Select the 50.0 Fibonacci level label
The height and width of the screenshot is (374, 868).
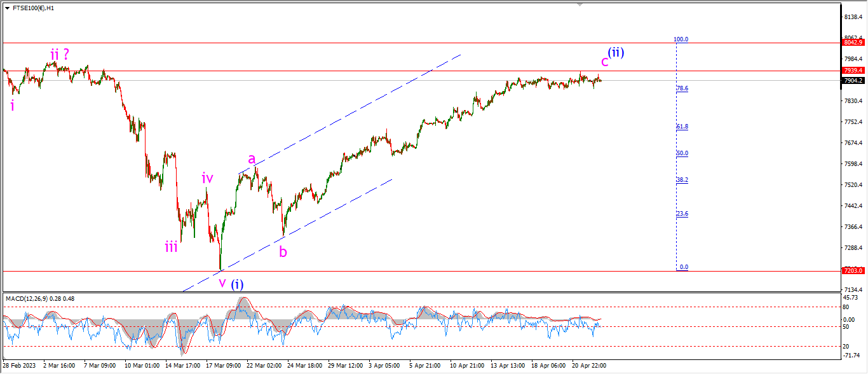pyautogui.click(x=682, y=153)
